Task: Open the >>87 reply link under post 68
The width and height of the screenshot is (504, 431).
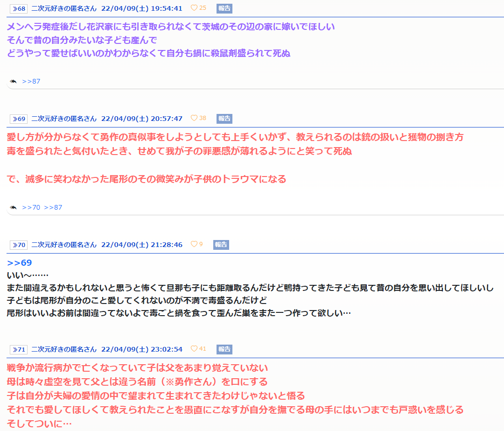Action: click(x=31, y=82)
